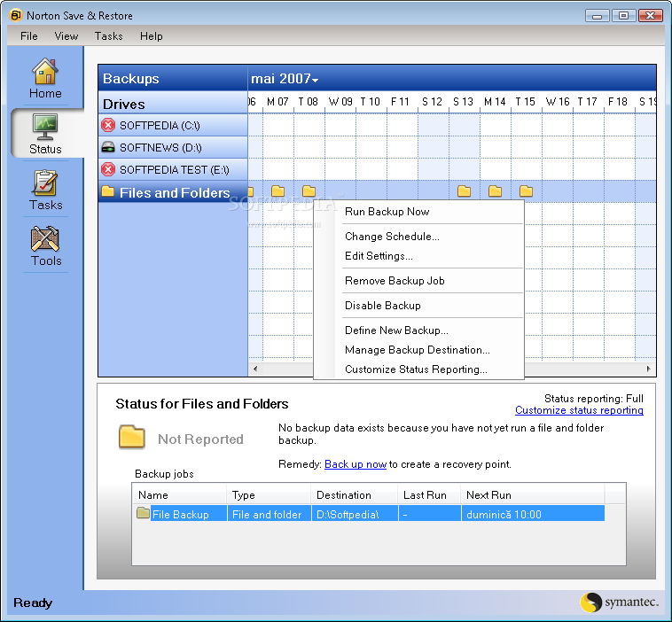Screen dimensions: 672x622
Task: Click the 'W 16' date column header
Action: tap(557, 102)
